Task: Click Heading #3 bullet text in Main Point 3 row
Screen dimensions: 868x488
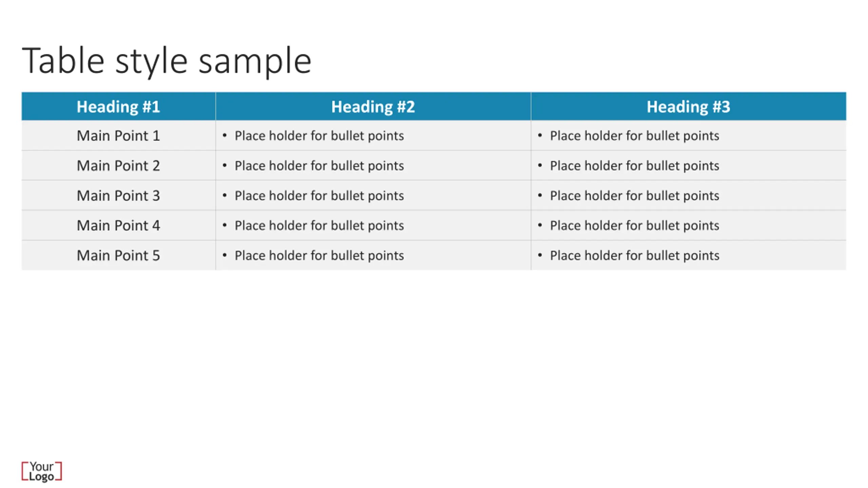Action: [x=634, y=196]
